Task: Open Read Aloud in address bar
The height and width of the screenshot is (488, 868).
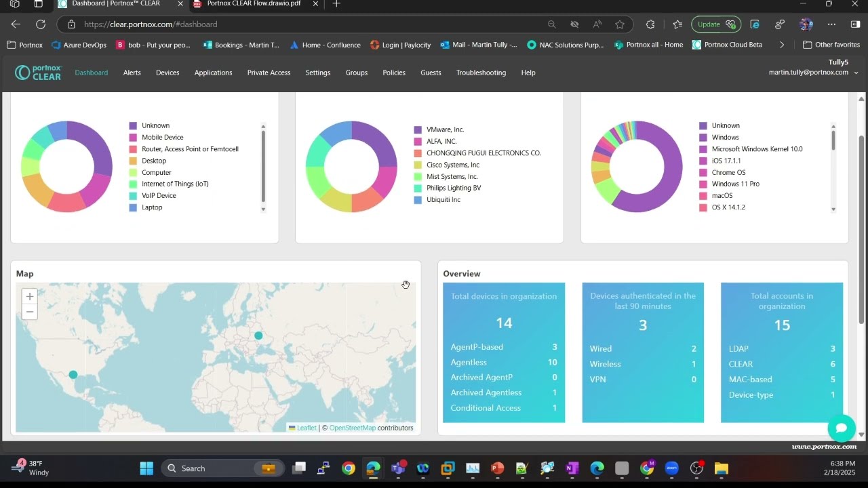Action: pyautogui.click(x=597, y=24)
